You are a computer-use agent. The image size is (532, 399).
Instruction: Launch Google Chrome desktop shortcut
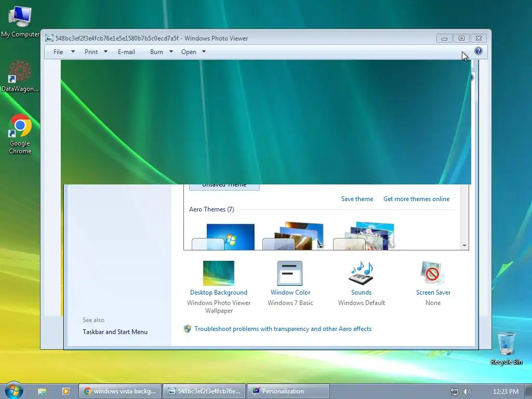(20, 134)
